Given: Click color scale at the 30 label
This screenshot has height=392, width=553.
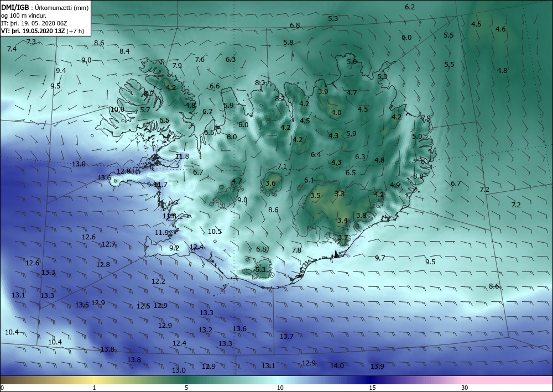Looking at the screenshot, I should [465, 388].
